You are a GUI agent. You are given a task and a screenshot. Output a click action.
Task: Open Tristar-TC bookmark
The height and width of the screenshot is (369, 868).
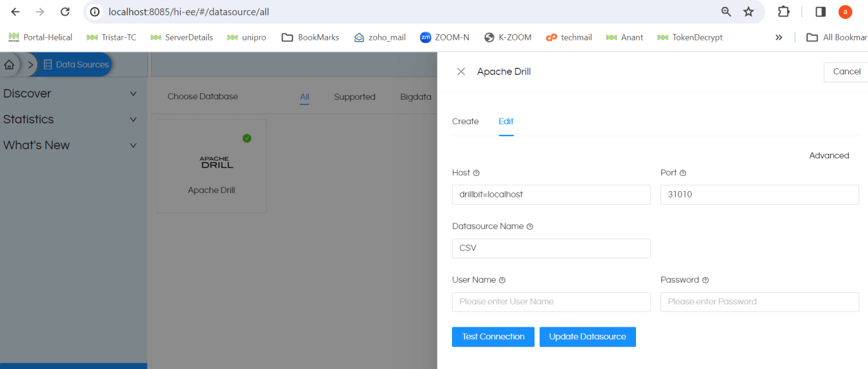point(111,37)
